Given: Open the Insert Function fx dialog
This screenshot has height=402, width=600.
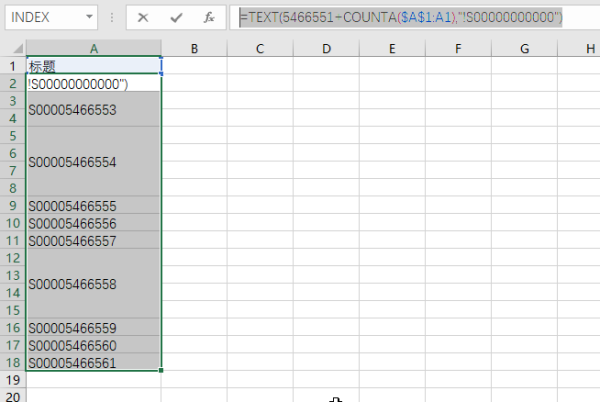Looking at the screenshot, I should (x=208, y=18).
